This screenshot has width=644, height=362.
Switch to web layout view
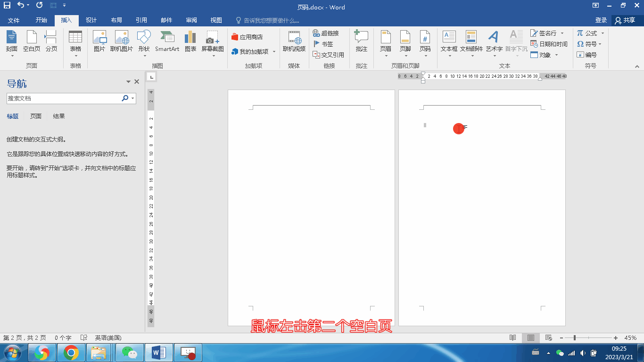tap(549, 338)
